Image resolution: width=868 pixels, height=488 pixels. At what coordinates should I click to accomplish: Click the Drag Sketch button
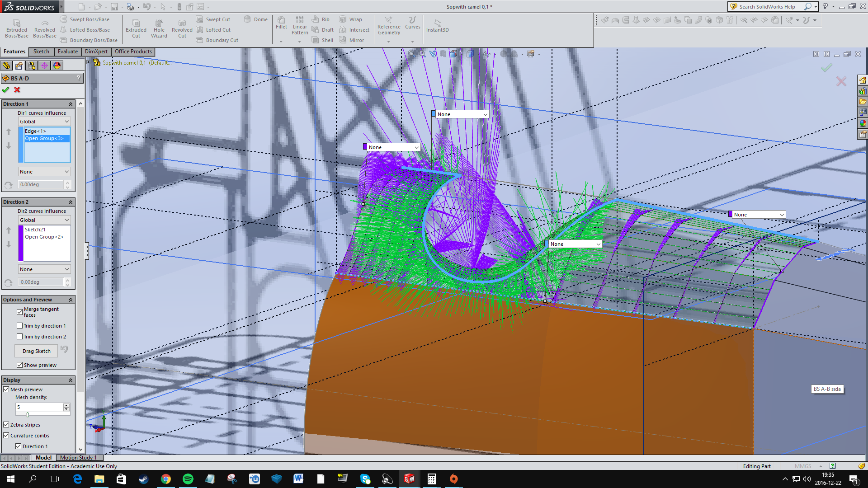point(37,351)
